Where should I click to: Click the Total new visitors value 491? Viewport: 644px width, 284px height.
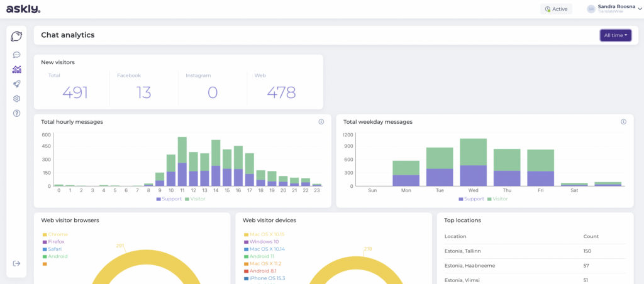point(75,92)
